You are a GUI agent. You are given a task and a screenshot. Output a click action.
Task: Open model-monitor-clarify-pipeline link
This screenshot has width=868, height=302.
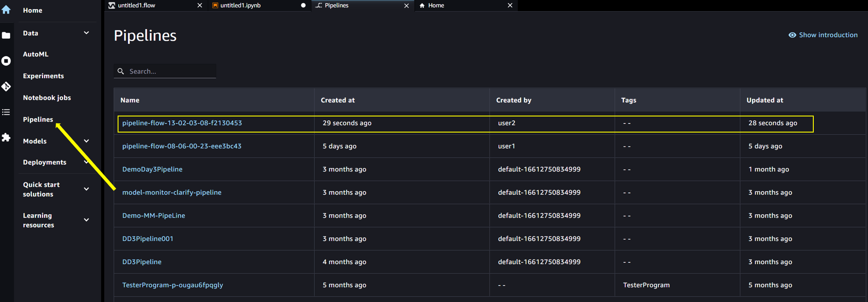(172, 192)
